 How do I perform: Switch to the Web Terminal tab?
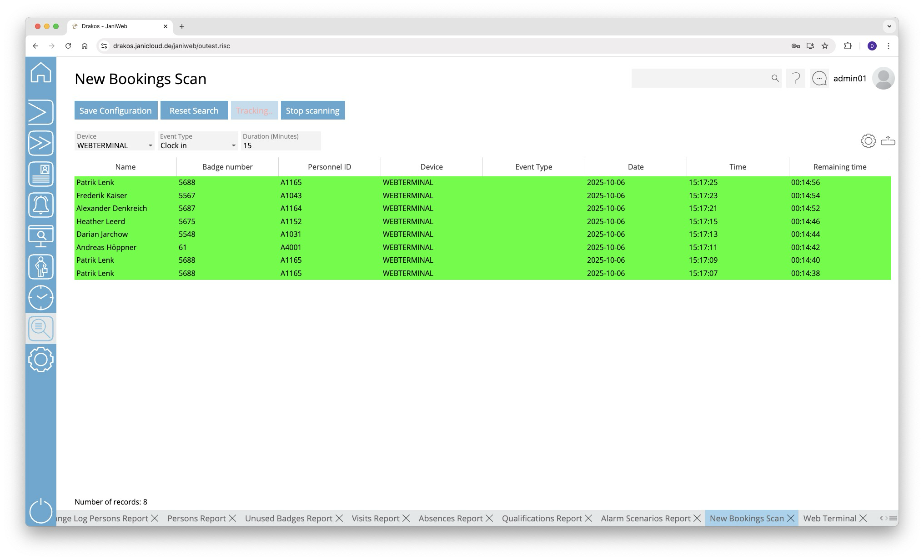tap(829, 518)
